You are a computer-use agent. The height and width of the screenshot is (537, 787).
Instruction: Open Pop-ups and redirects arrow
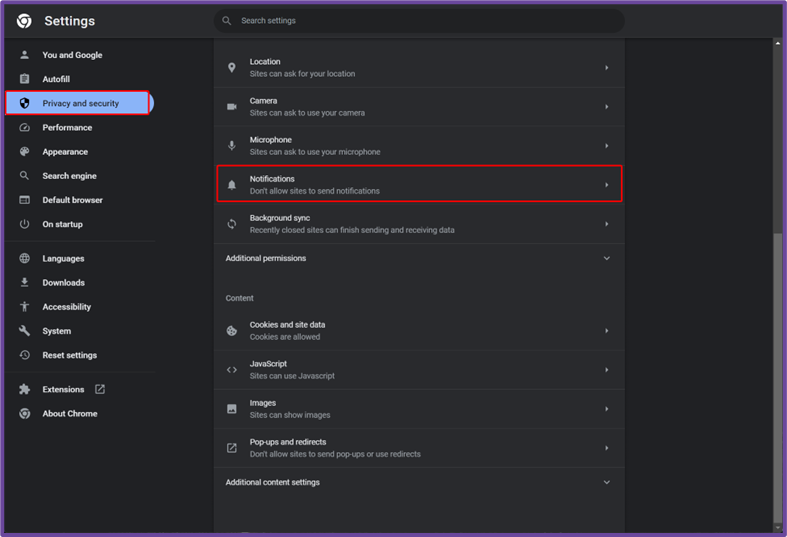coord(606,448)
